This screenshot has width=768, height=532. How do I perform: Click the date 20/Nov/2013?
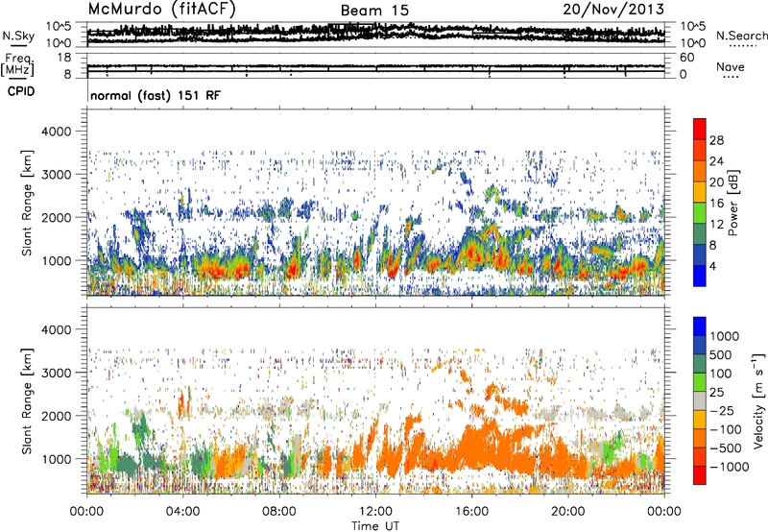click(x=613, y=10)
